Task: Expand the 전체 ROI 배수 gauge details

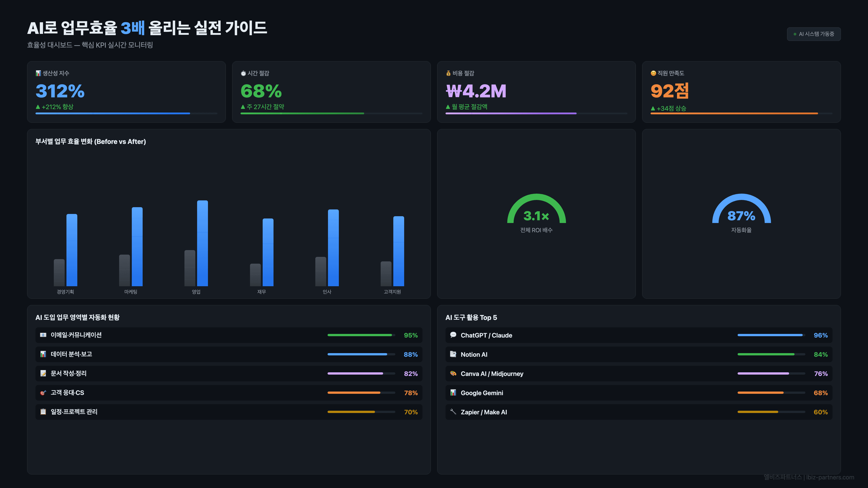Action: click(x=536, y=216)
